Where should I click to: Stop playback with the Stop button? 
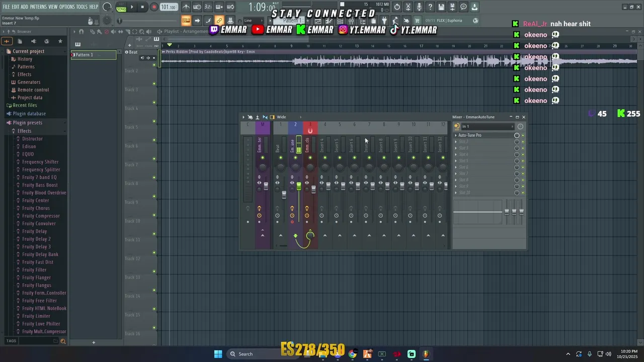pos(143,7)
